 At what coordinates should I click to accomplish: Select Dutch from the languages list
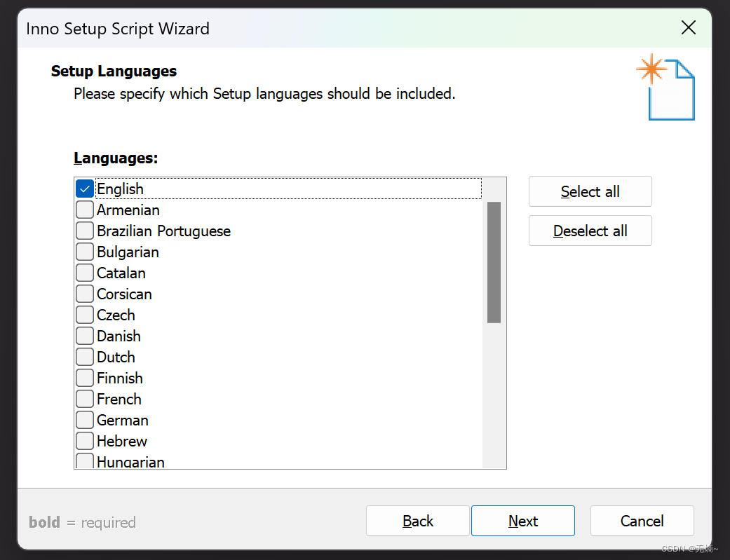84,357
